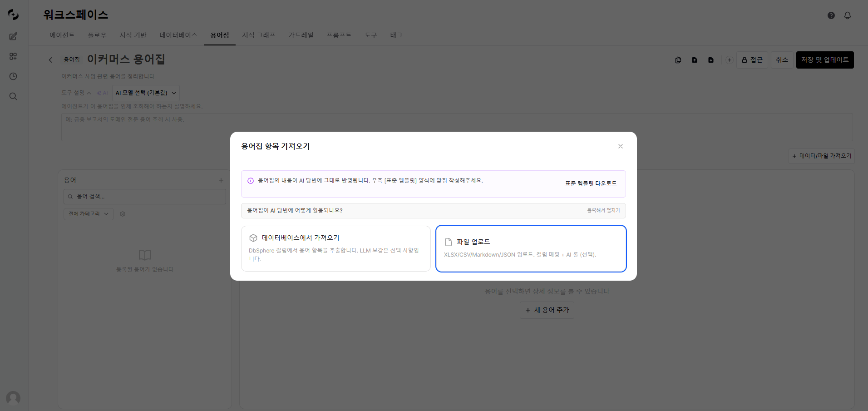Open the apps grid sidebar icon
Image resolution: width=868 pixels, height=411 pixels.
click(13, 56)
